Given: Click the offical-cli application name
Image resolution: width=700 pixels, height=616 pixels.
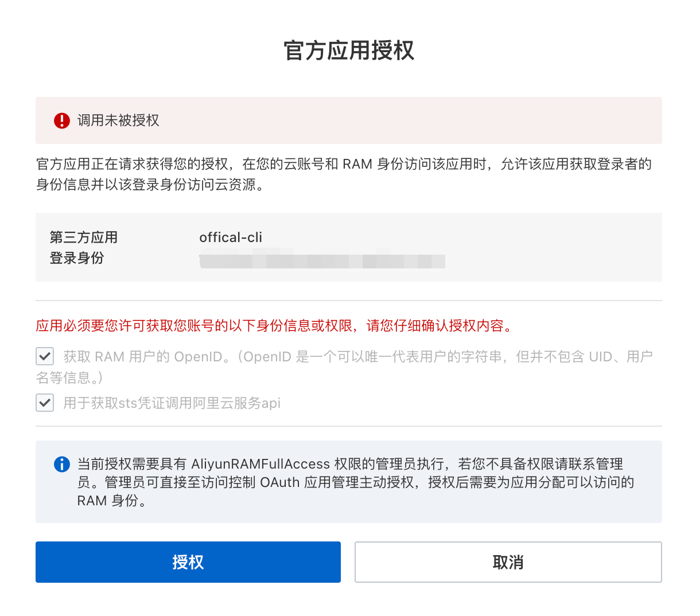Looking at the screenshot, I should pos(231,237).
